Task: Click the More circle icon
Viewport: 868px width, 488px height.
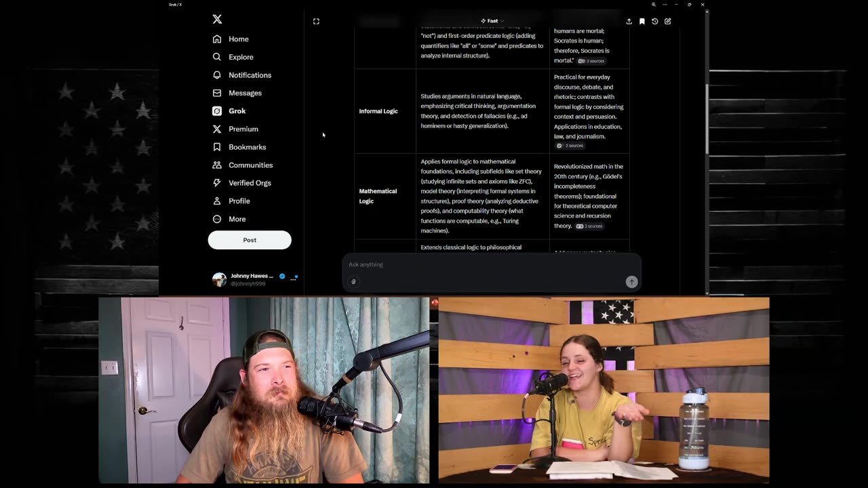Action: coord(217,219)
